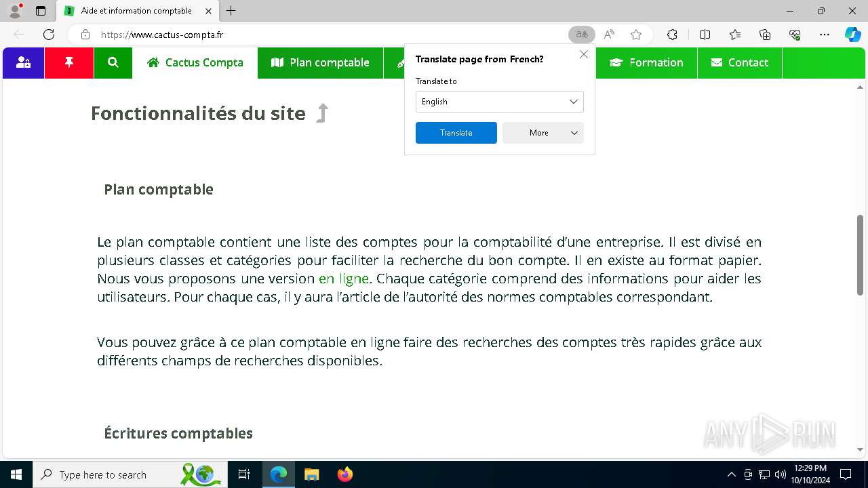
Task: Open the Tab actions menu icon
Action: (x=41, y=11)
